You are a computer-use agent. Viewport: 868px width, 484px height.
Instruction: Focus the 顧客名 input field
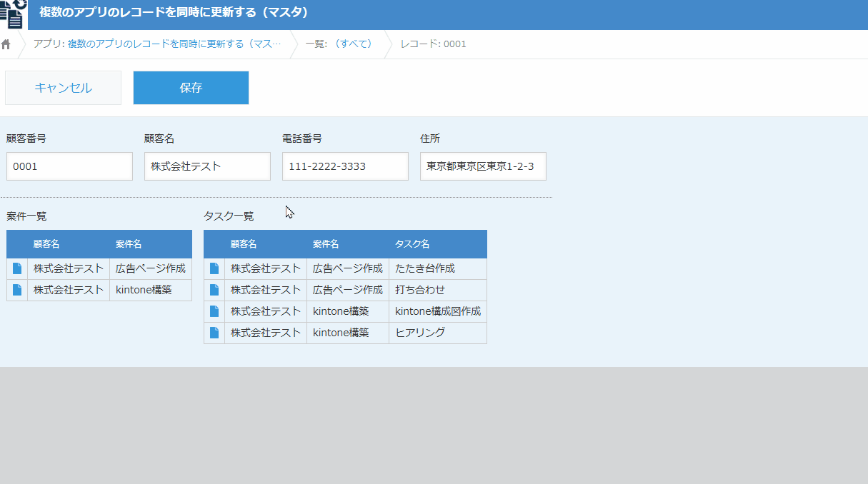(207, 166)
